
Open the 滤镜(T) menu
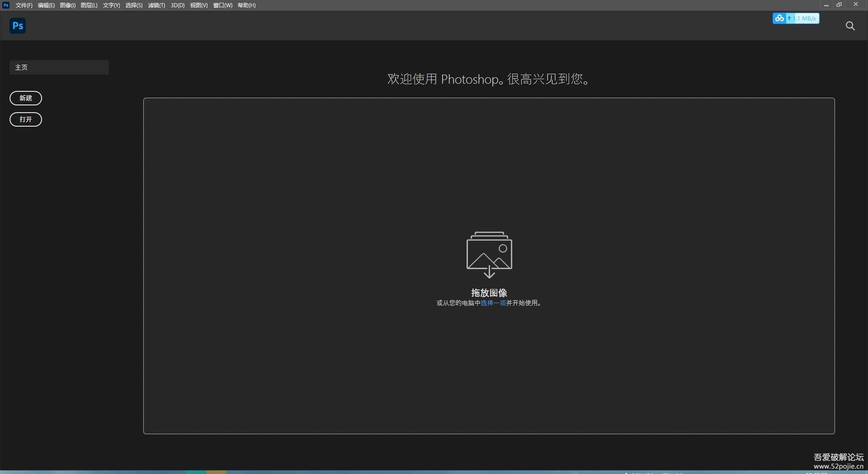tap(156, 5)
